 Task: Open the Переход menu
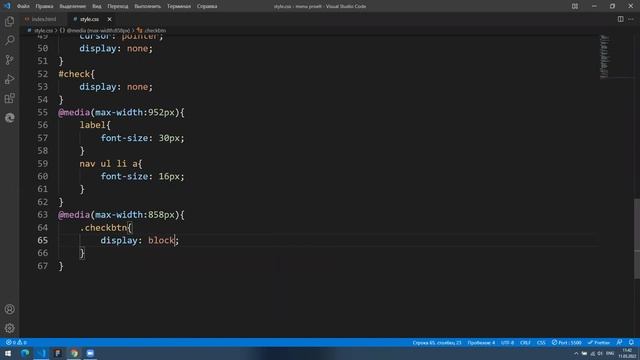(x=118, y=6)
